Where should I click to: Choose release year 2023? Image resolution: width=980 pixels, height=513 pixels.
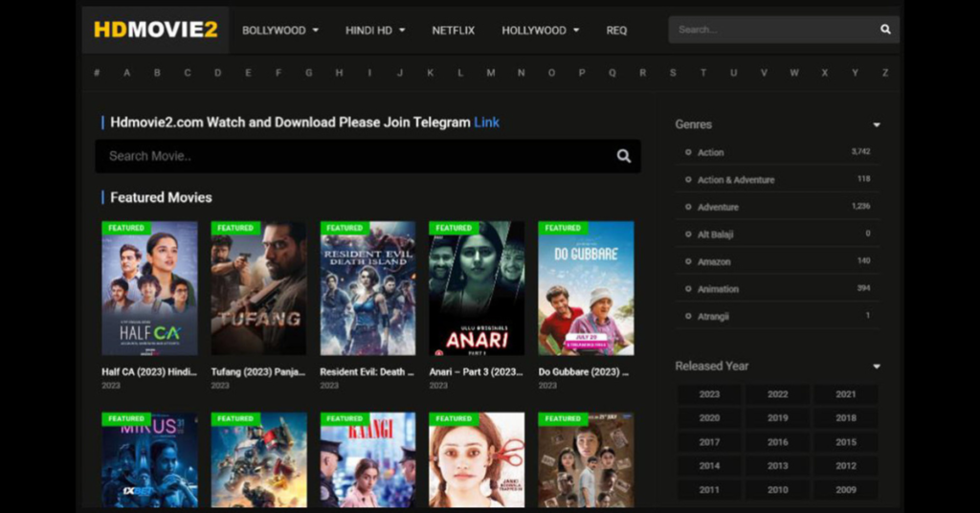709,394
